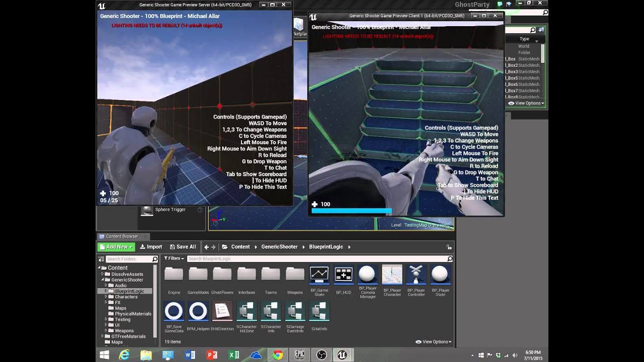Expand the GTFreeMaterials folder tree node
Image resolution: width=644 pixels, height=362 pixels.
(103, 336)
